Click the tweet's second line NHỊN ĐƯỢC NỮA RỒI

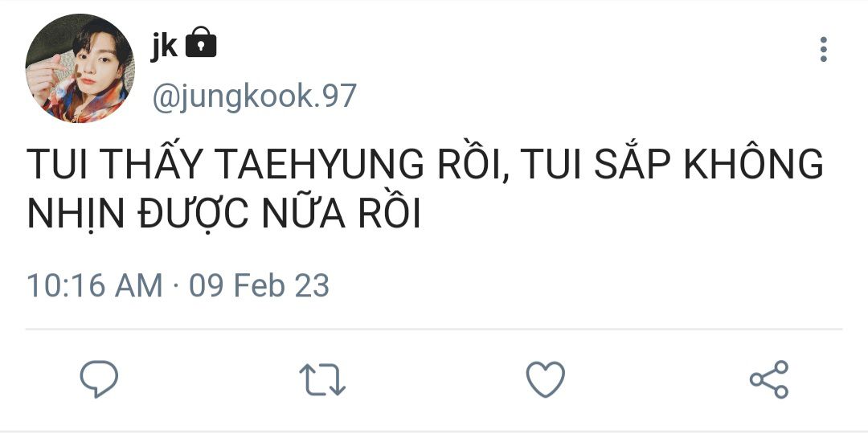coord(224,213)
